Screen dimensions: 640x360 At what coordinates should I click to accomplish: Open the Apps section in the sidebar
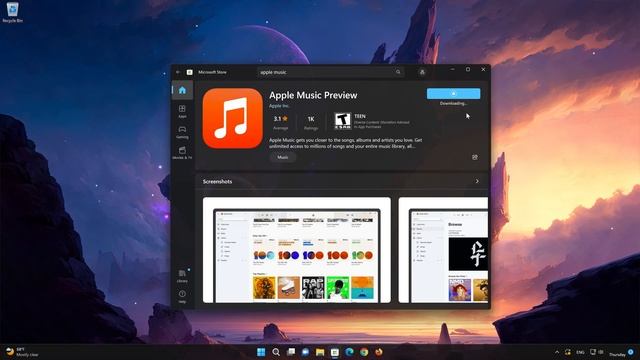point(182,111)
